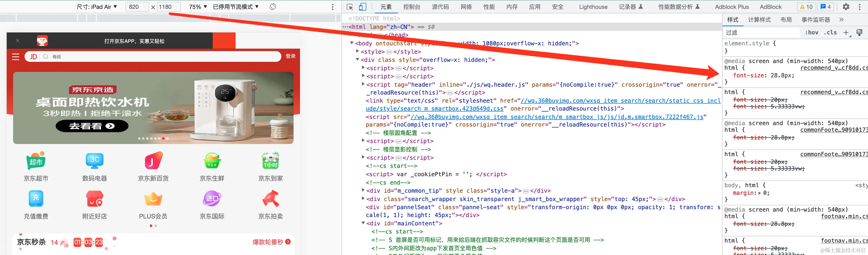Open 京东国际 category icon
Image resolution: width=868 pixels, height=255 pixels.
tap(212, 199)
